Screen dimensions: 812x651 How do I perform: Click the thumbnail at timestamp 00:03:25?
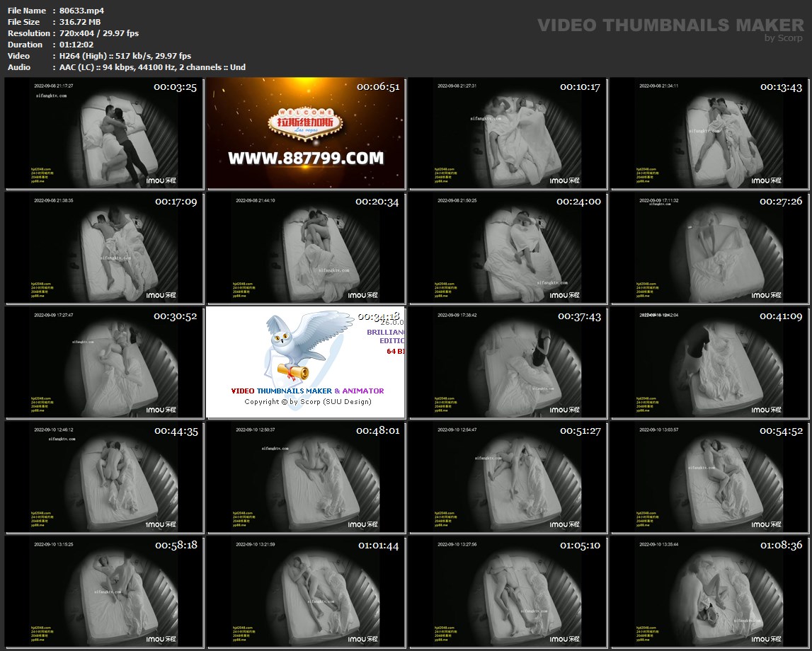tap(103, 134)
